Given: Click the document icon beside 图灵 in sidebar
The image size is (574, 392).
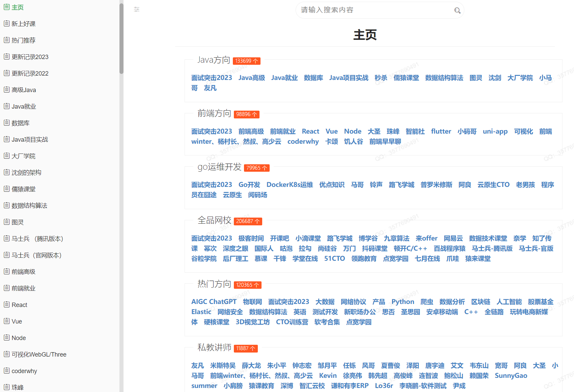Looking at the screenshot, I should click(6, 222).
